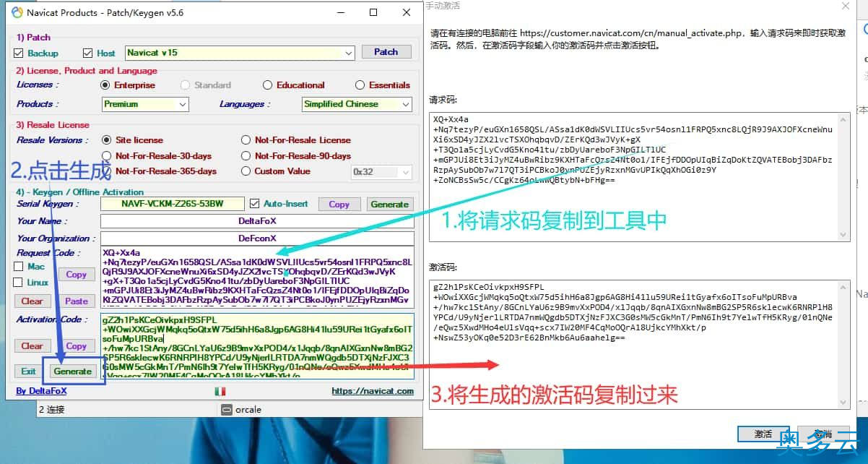
Task: Toggle the Host checkbox
Action: pos(88,53)
